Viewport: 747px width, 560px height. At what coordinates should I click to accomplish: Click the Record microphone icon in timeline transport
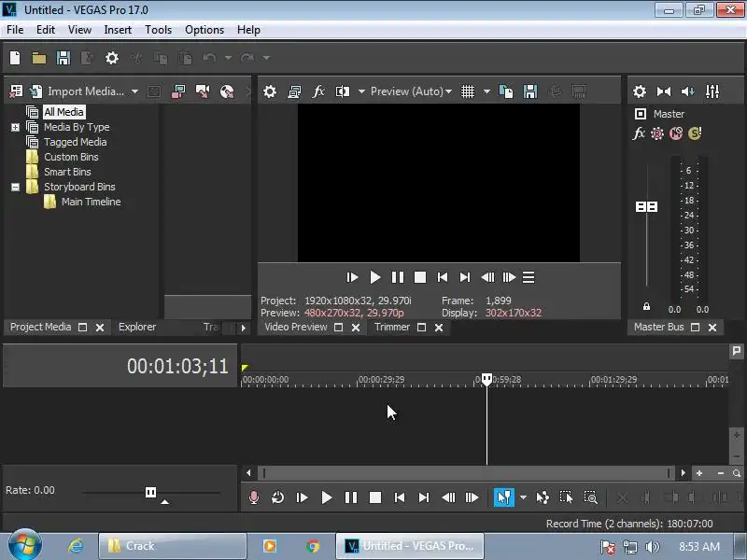[x=254, y=497]
